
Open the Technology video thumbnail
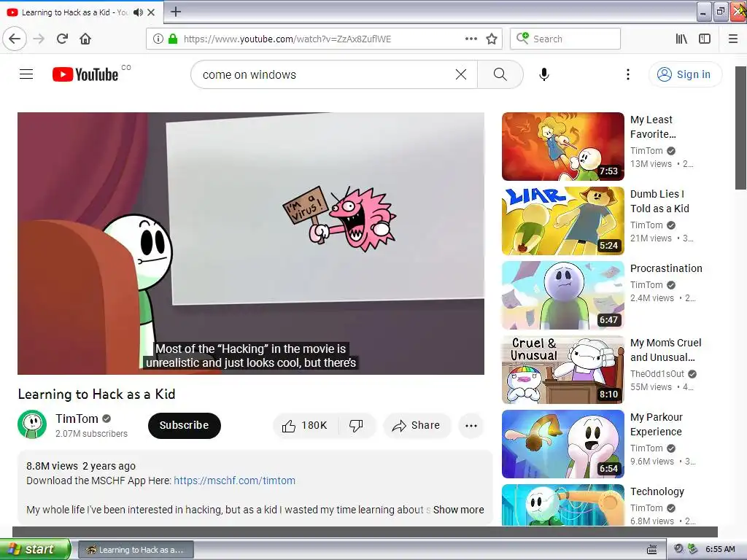pyautogui.click(x=562, y=505)
